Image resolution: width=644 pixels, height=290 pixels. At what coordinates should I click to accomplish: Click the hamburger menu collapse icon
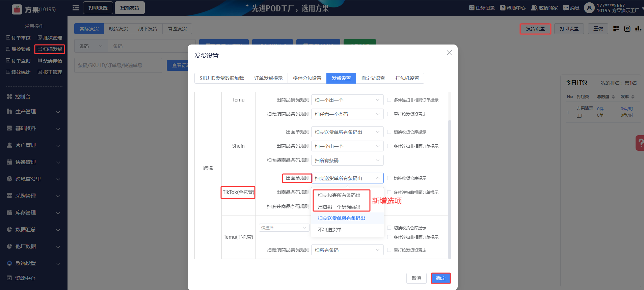pyautogui.click(x=76, y=8)
